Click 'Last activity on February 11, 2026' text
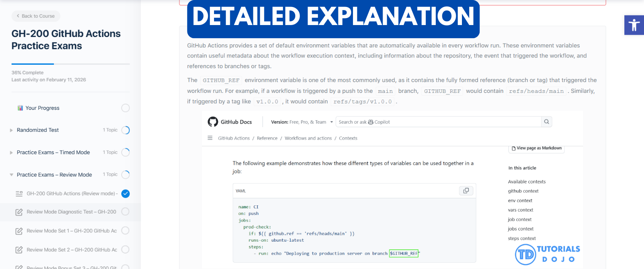 49,80
